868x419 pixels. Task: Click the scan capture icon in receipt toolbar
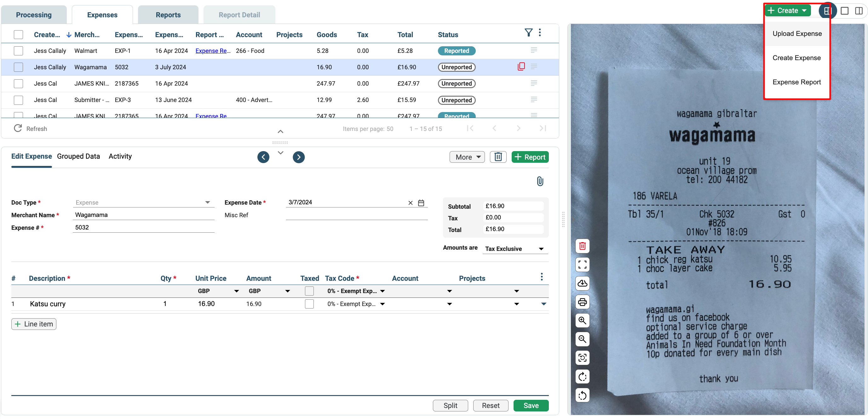click(582, 357)
